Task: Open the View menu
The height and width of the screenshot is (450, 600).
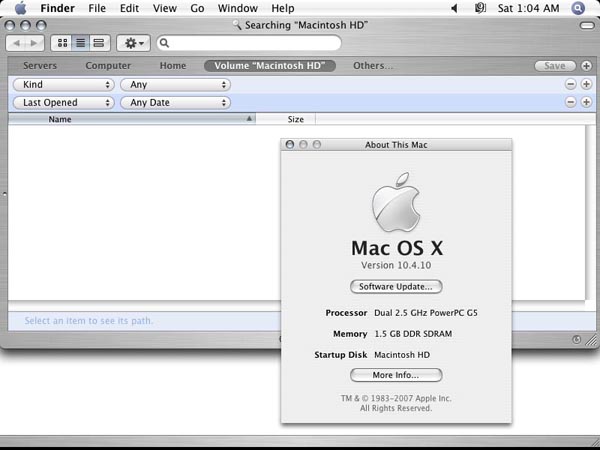Action: [x=165, y=8]
